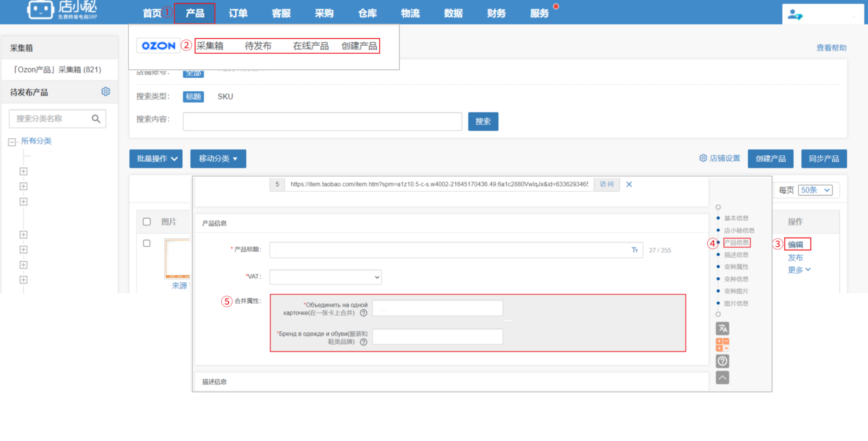
Task: Select the SKU search type option
Action: pyautogui.click(x=225, y=97)
